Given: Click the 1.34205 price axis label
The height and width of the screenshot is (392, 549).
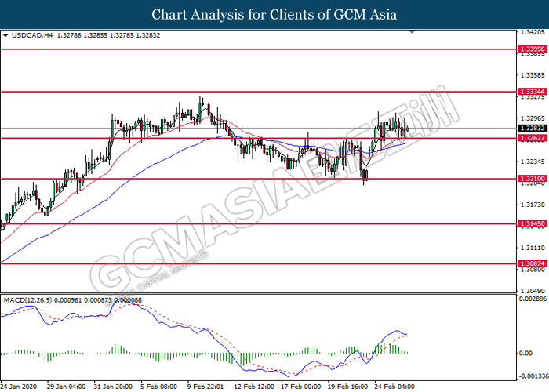Looking at the screenshot, I should (532, 33).
